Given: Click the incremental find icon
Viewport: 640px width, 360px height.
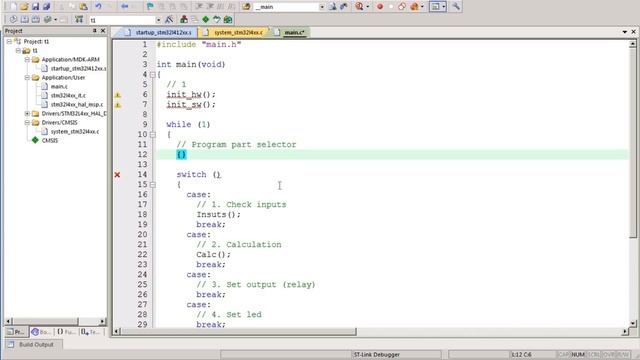Looking at the screenshot, I should [x=344, y=7].
